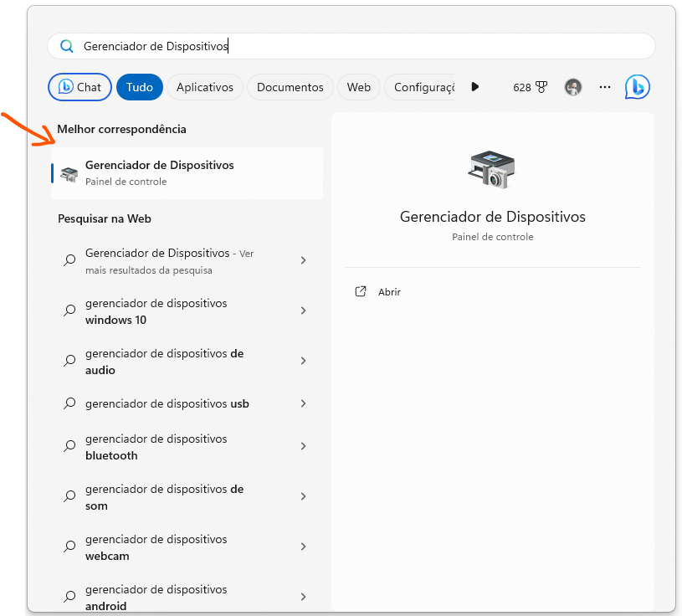Viewport: 682px width, 616px height.
Task: Expand chevron for 'windows 10' suggestion
Action: point(304,311)
